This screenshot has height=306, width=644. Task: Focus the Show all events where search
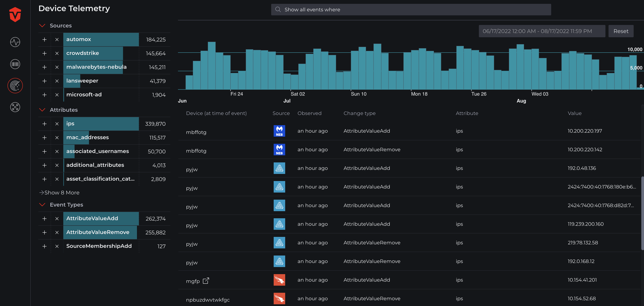[411, 10]
